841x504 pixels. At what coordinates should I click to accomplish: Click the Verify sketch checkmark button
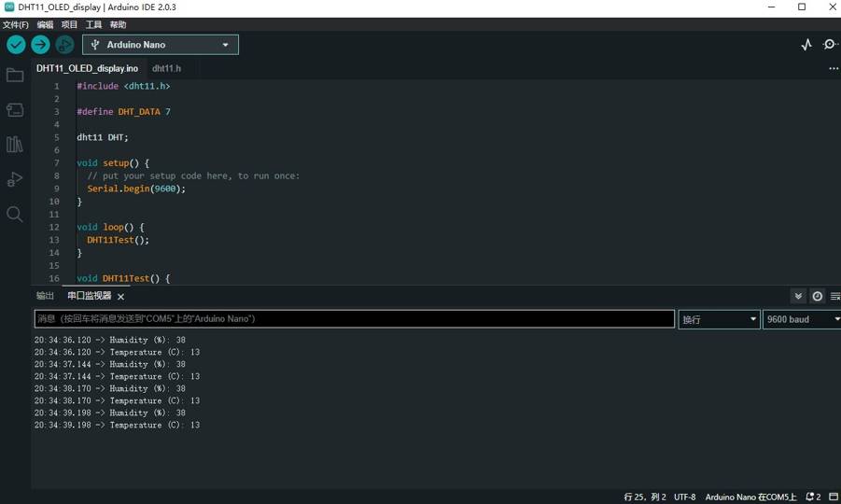point(16,45)
